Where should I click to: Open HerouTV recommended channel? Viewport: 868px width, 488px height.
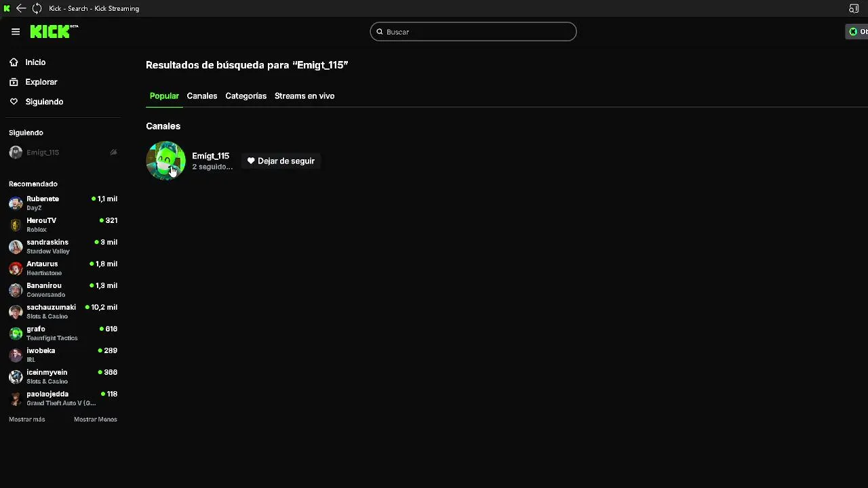click(x=62, y=225)
